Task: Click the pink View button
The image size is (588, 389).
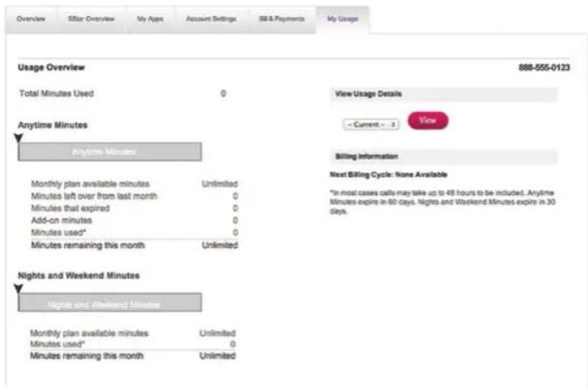Action: pyautogui.click(x=428, y=121)
